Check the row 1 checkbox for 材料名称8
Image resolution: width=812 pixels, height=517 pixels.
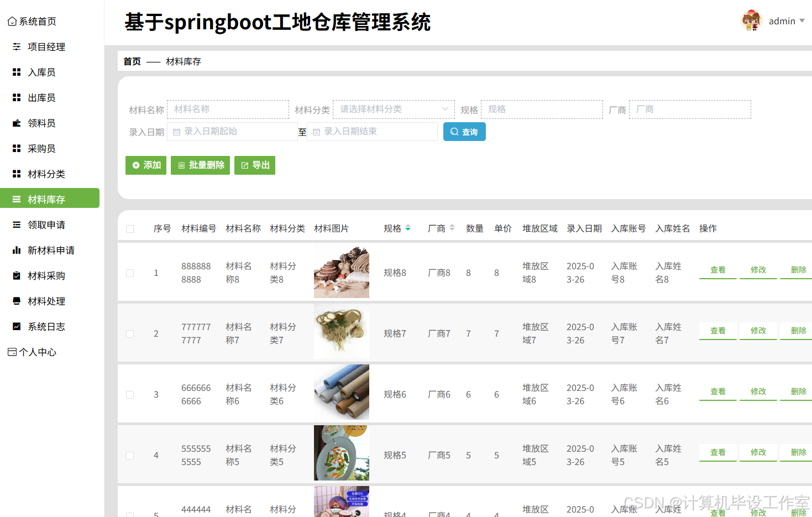pyautogui.click(x=130, y=273)
